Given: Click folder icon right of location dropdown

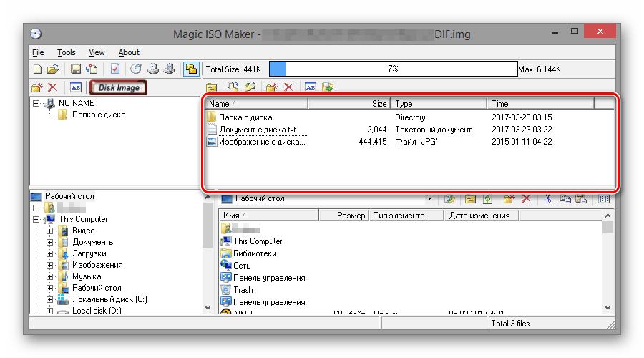Looking at the screenshot, I should pyautogui.click(x=450, y=199).
